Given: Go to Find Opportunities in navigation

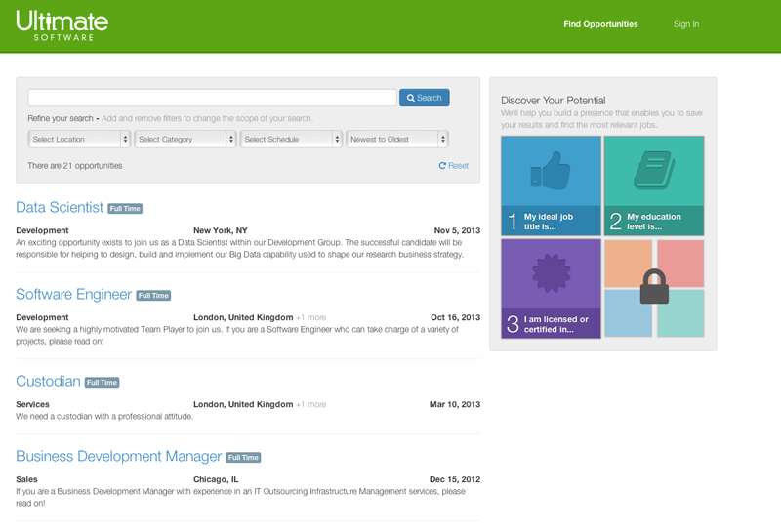Looking at the screenshot, I should click(x=600, y=24).
